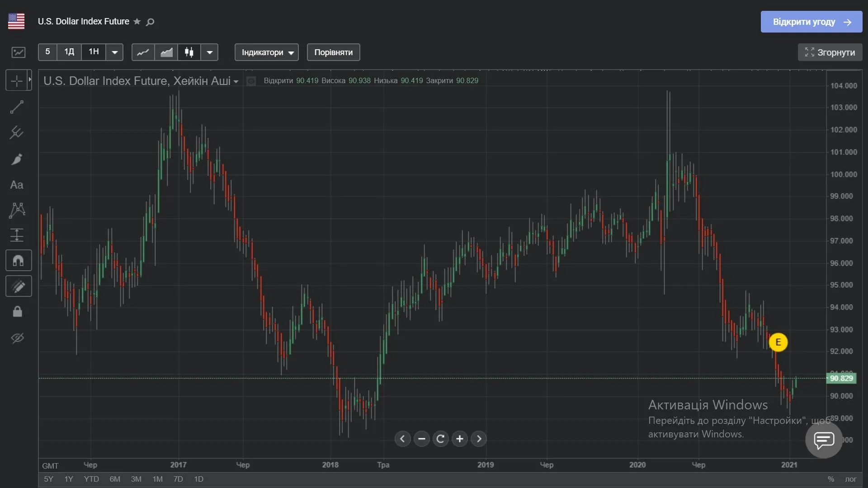Select the 7D time range
Screen dimensions: 868x488
click(x=178, y=479)
